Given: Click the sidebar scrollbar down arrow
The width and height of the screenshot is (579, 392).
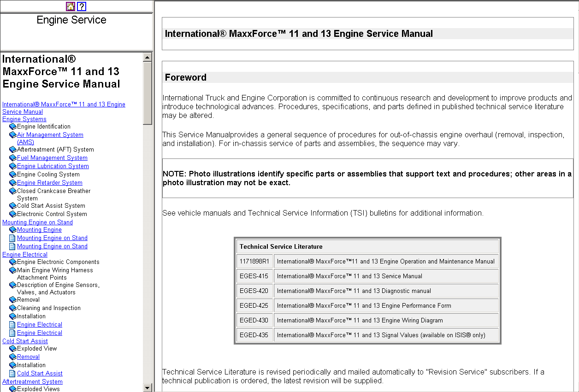Looking at the screenshot, I should (x=148, y=387).
